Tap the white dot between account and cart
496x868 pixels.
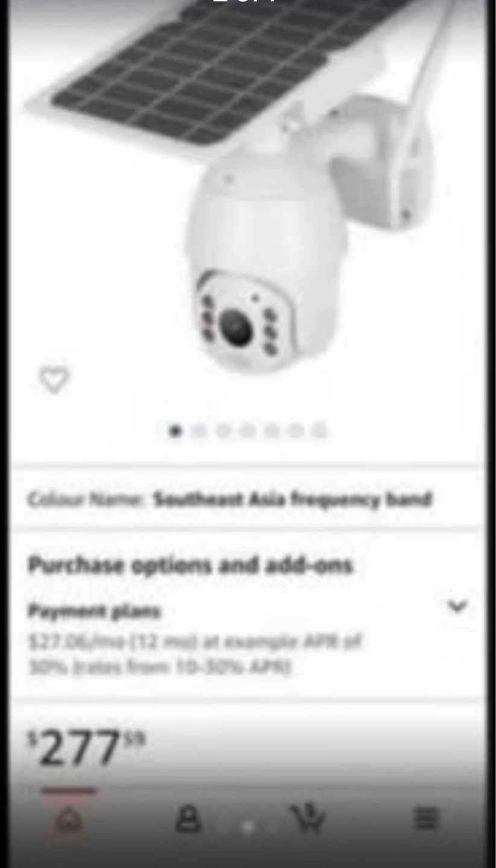pos(247,827)
